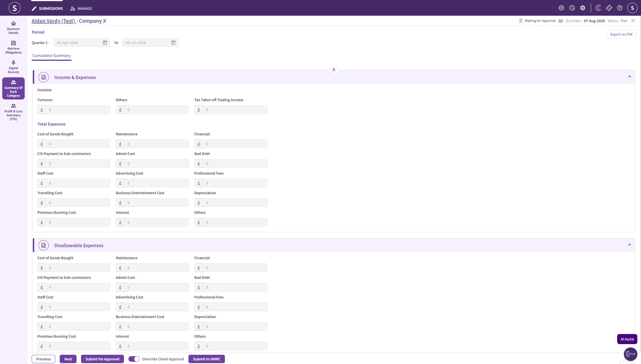The width and height of the screenshot is (641, 364).
Task: Click the hourglass Waiting for Approval icon
Action: [x=521, y=21]
